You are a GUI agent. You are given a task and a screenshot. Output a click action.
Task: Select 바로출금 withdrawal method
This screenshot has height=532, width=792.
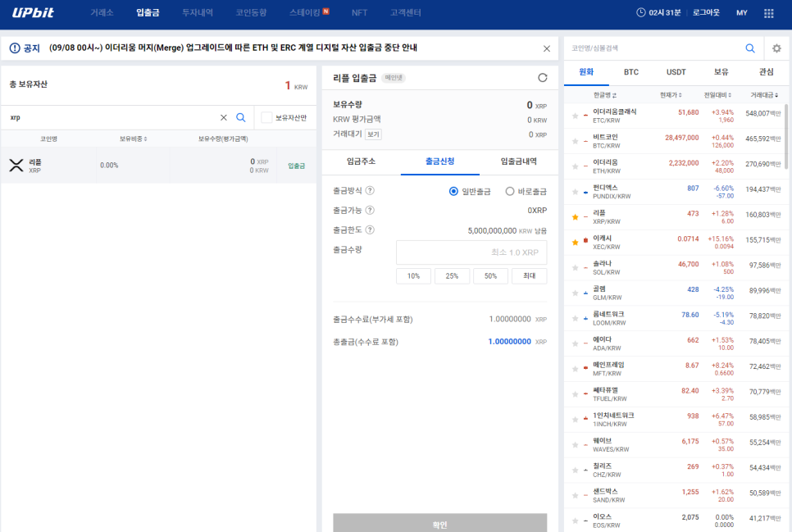pyautogui.click(x=510, y=191)
